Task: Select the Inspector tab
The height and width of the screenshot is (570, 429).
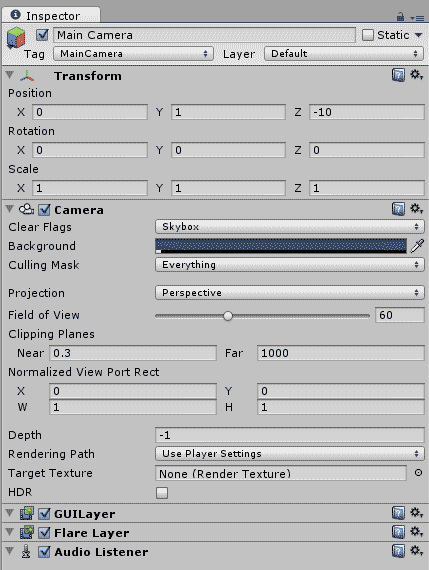Action: coord(51,15)
